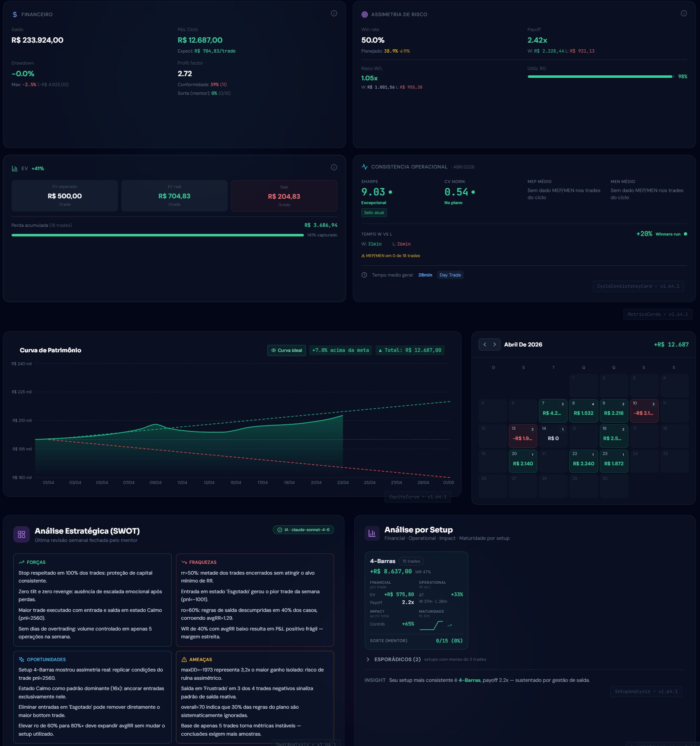Viewport: 700px width, 746px height.
Task: Go to next month in calendar
Action: tap(494, 344)
